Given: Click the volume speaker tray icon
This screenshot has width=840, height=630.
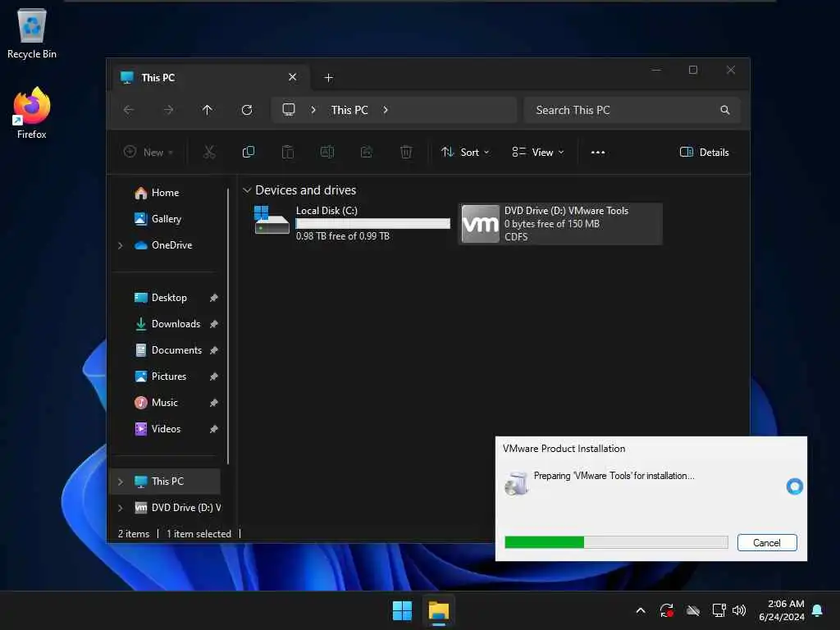Looking at the screenshot, I should tap(739, 610).
